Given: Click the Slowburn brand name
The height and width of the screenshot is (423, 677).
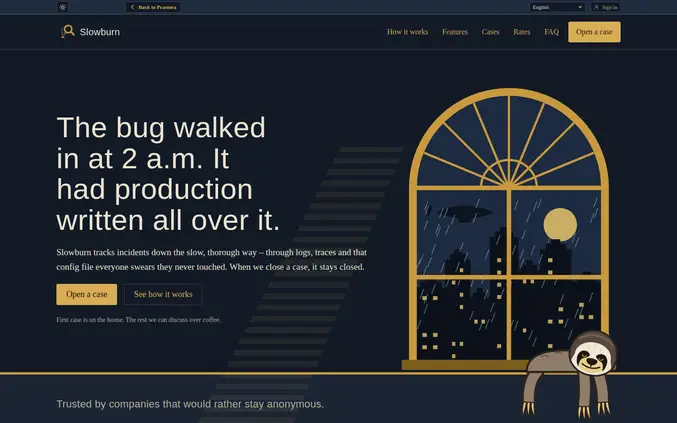Looking at the screenshot, I should click(x=100, y=32).
